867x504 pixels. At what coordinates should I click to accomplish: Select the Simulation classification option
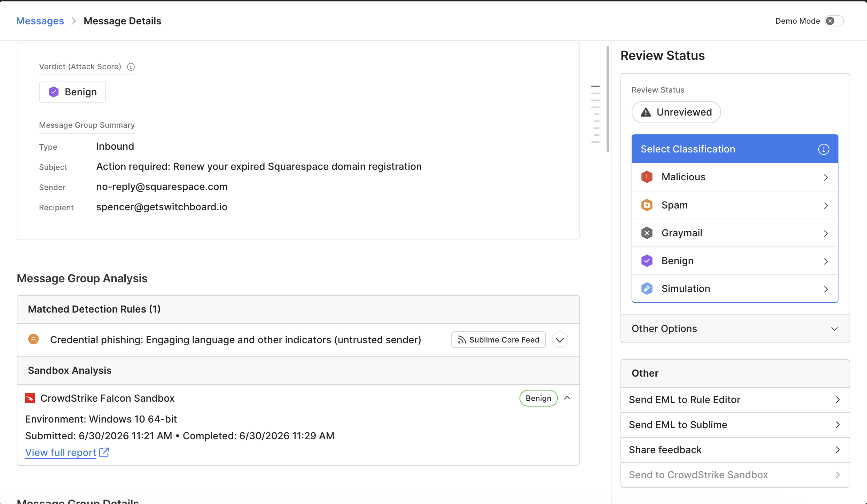pyautogui.click(x=735, y=289)
